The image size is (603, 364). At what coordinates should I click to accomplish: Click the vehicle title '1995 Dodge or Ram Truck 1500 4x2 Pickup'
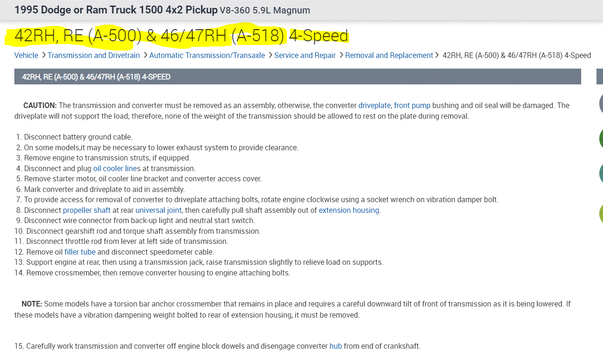pyautogui.click(x=116, y=10)
